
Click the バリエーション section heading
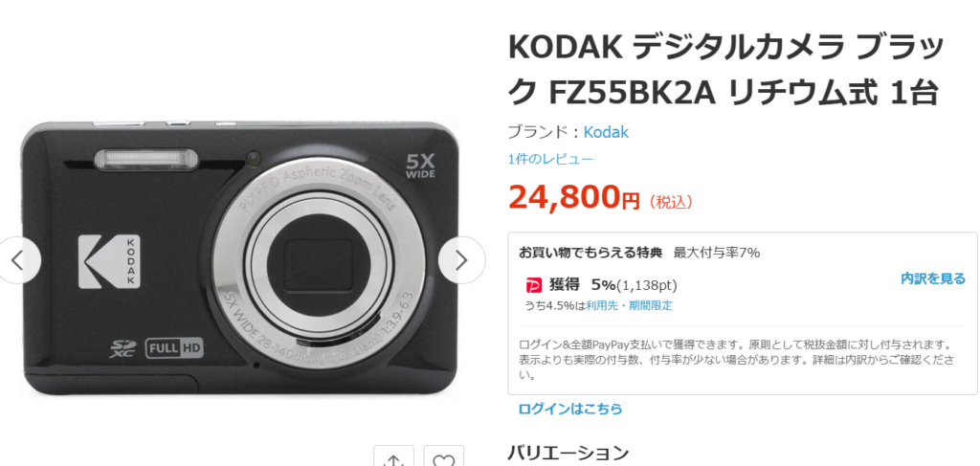[x=568, y=453]
